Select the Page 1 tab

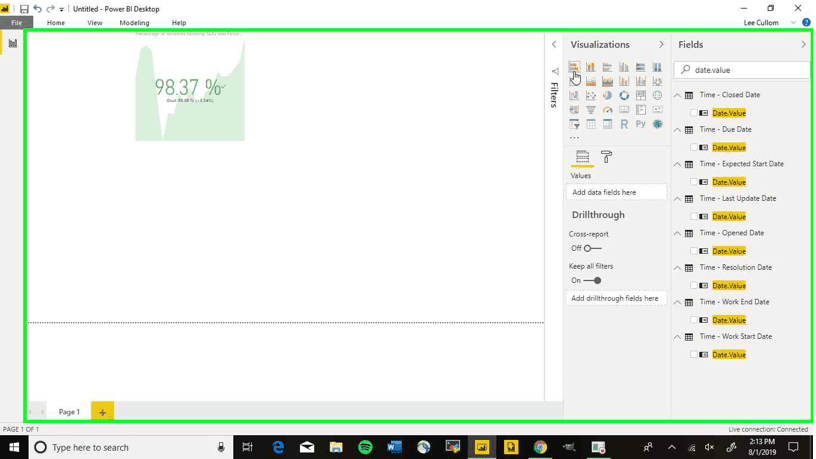click(69, 412)
